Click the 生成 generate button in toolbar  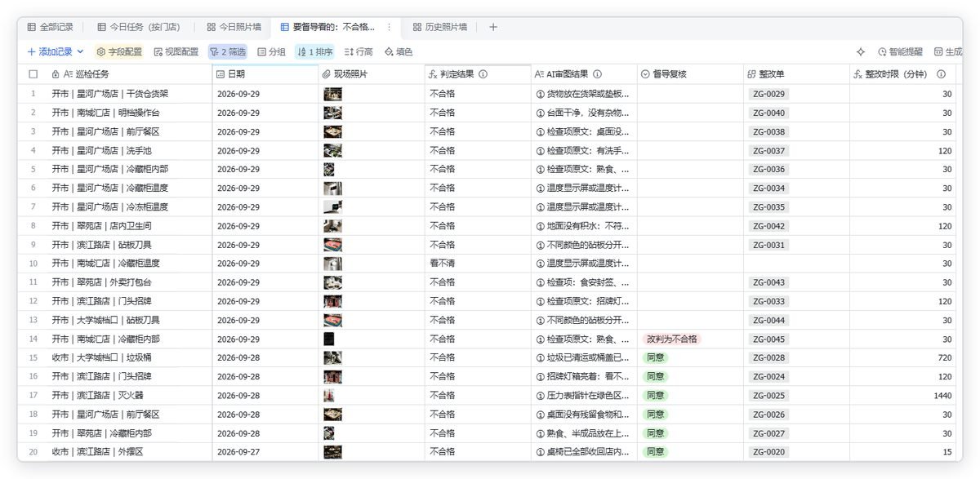point(948,51)
